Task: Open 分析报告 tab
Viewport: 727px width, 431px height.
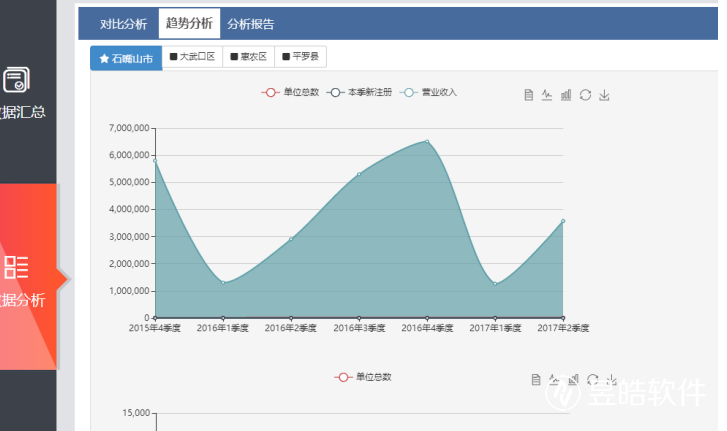Action: pyautogui.click(x=250, y=24)
